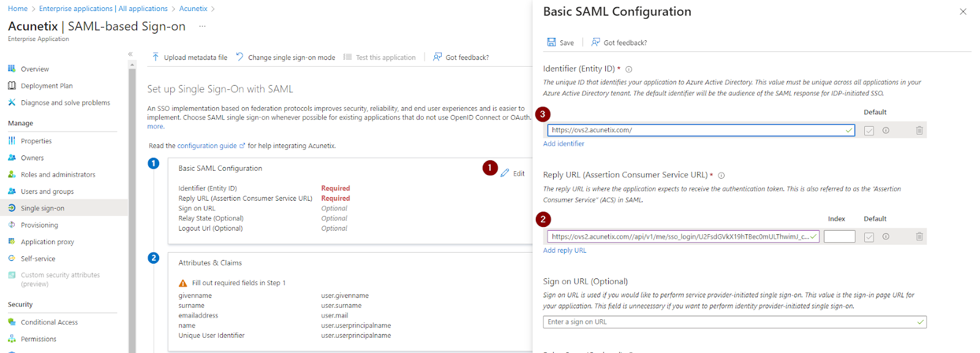980x353 pixels.
Task: Select the user.userprincipalname value for name
Action: coord(356,325)
